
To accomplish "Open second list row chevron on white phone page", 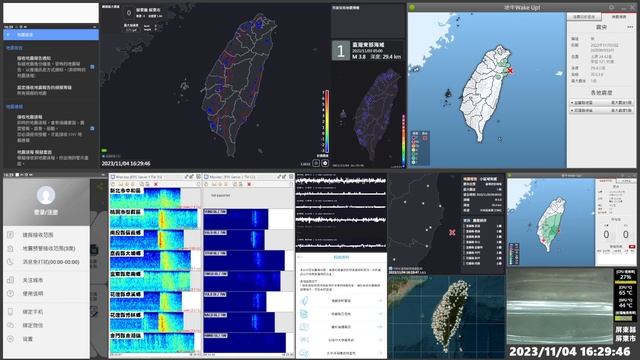I will tap(380, 314).
